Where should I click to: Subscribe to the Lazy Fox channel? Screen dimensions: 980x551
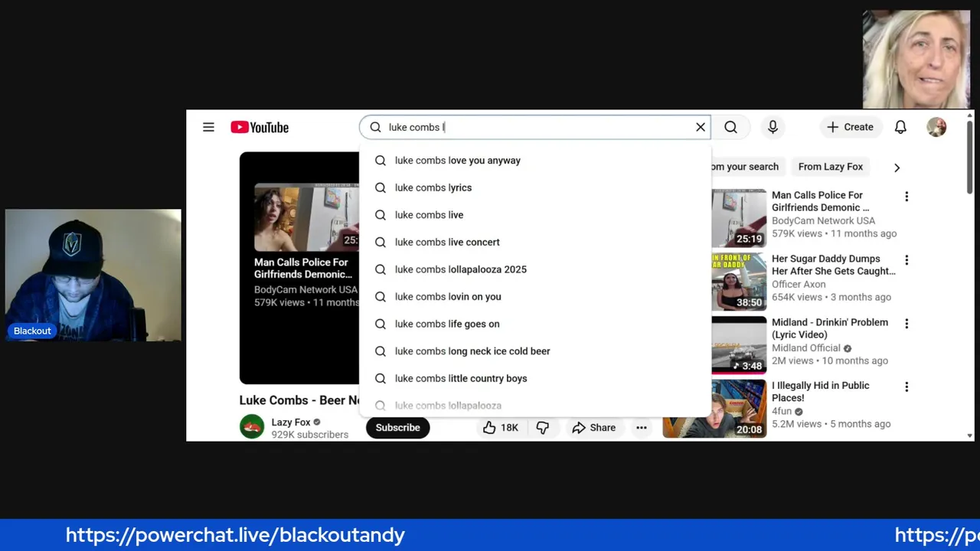(397, 428)
